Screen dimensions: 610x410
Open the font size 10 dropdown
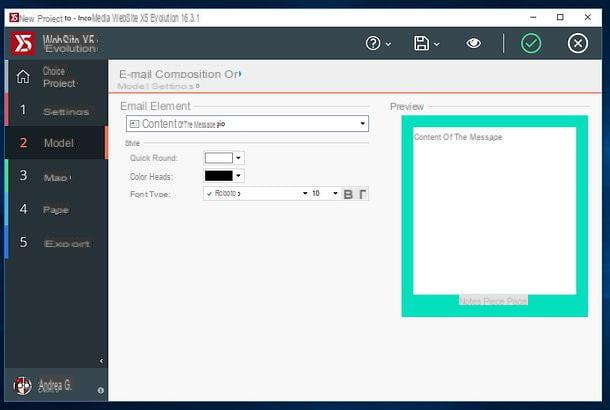325,193
